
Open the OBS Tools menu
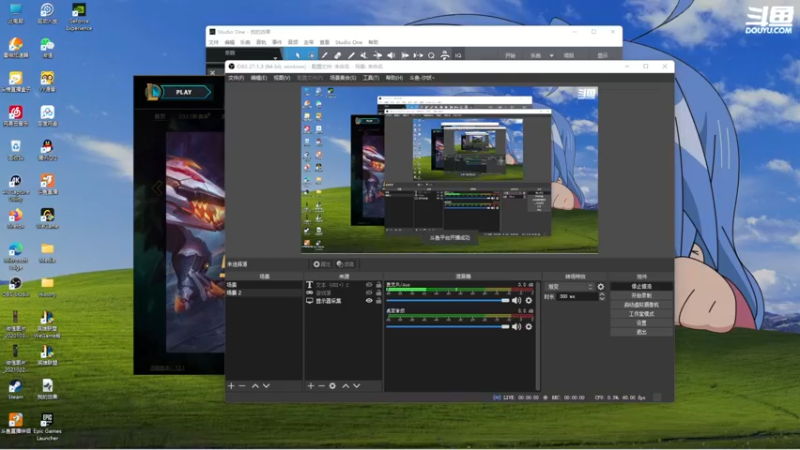[371, 78]
